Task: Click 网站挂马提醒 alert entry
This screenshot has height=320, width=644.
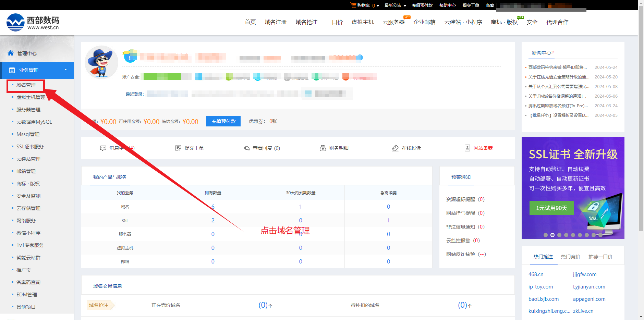Action: (x=465, y=213)
